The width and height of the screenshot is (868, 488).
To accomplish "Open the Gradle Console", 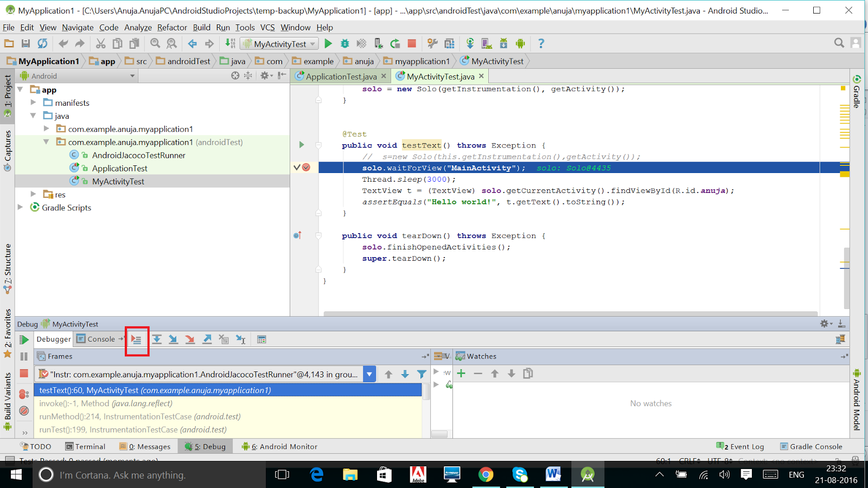I will pos(811,447).
